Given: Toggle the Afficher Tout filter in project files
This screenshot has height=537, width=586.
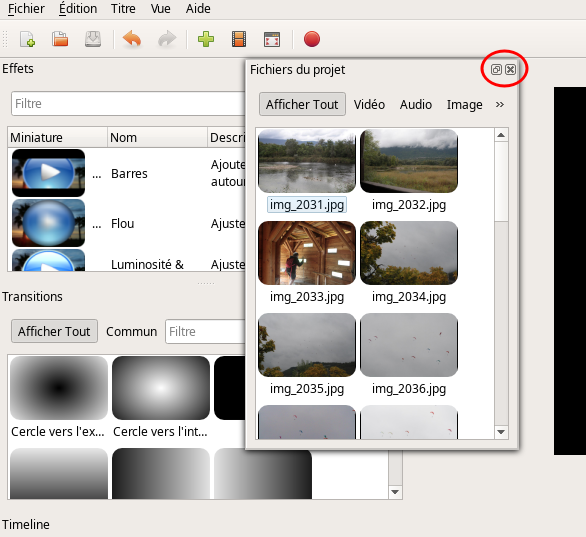Looking at the screenshot, I should click(302, 104).
